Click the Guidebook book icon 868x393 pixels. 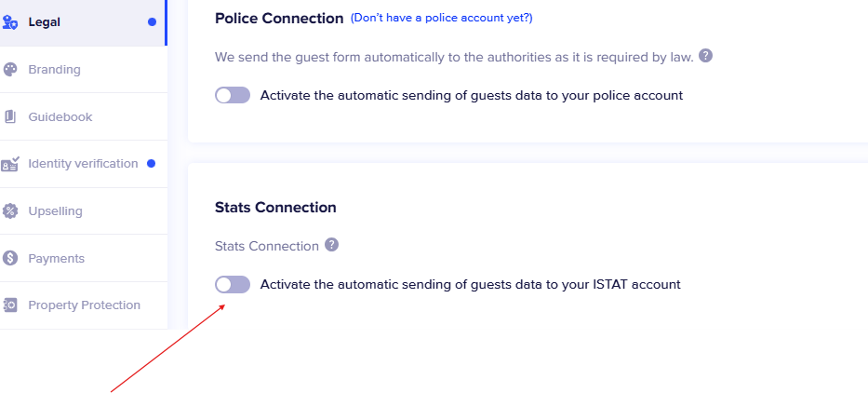click(x=10, y=117)
